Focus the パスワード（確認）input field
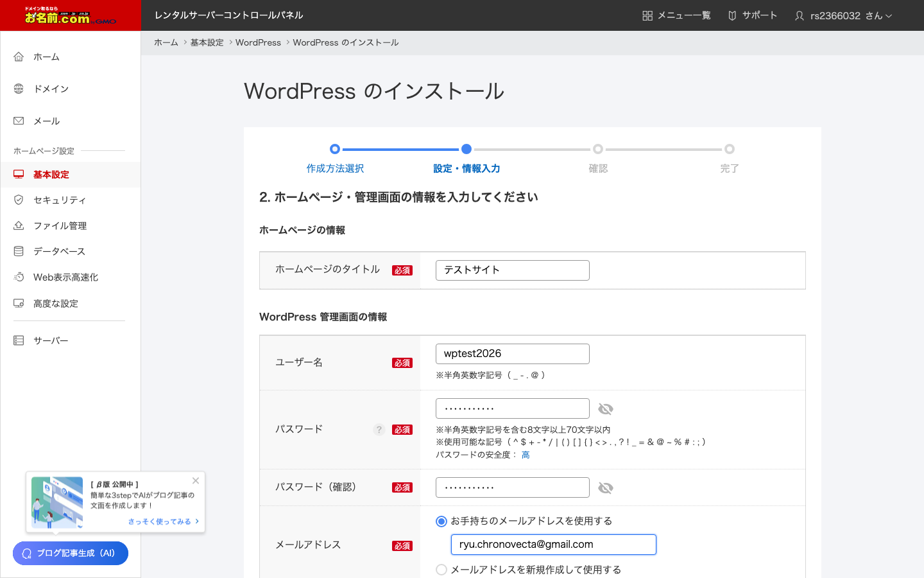 point(513,487)
